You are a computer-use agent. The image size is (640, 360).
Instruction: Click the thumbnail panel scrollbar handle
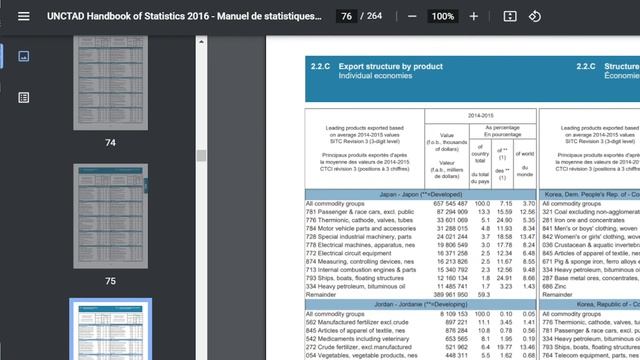(201, 156)
